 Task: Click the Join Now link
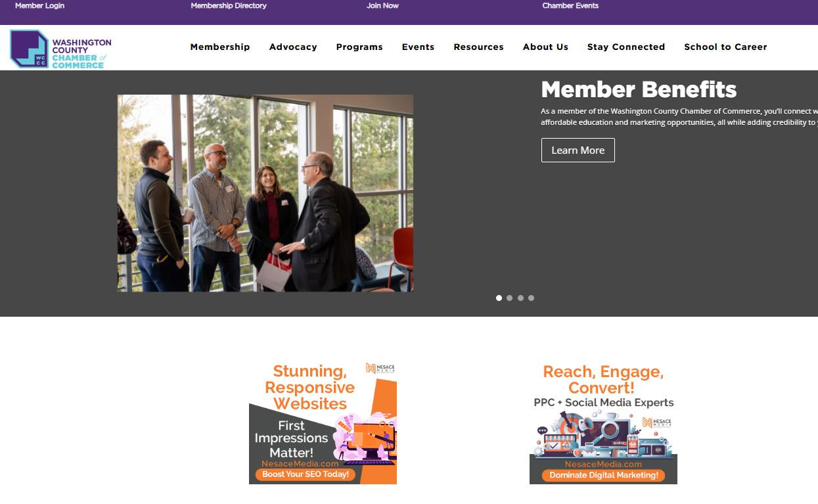point(382,5)
